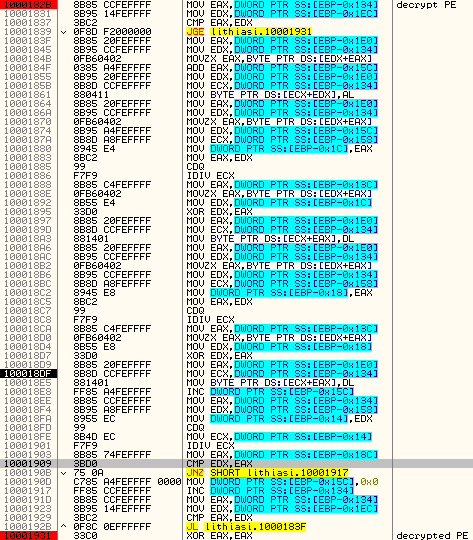This screenshot has width=473, height=540.
Task: Select MOV DWORD PTR SS:[EBP-0x15C],0x0 instruction
Action: pos(282,481)
